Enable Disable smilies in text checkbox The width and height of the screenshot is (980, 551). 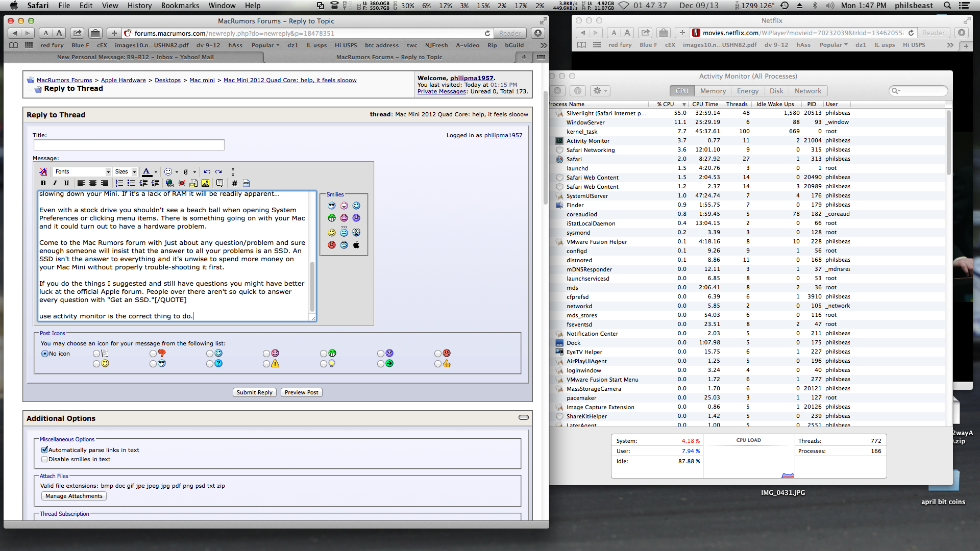(x=44, y=459)
